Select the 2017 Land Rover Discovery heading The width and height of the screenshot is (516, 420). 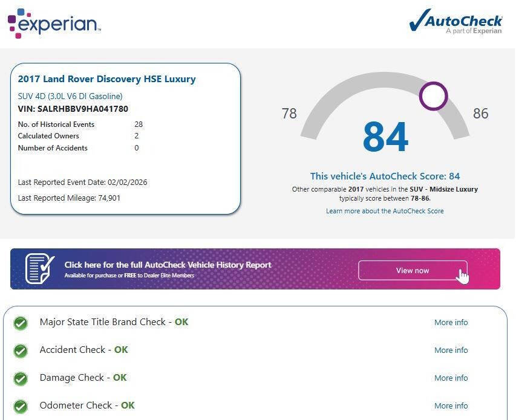coord(106,79)
